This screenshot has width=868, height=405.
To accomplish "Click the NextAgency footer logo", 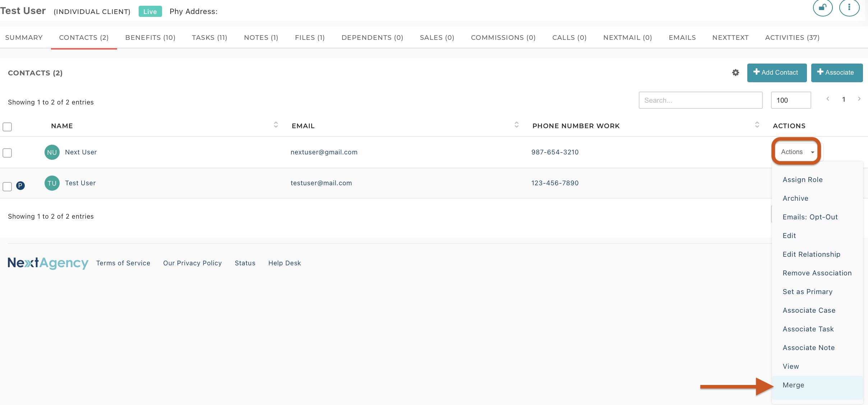I will pyautogui.click(x=48, y=263).
